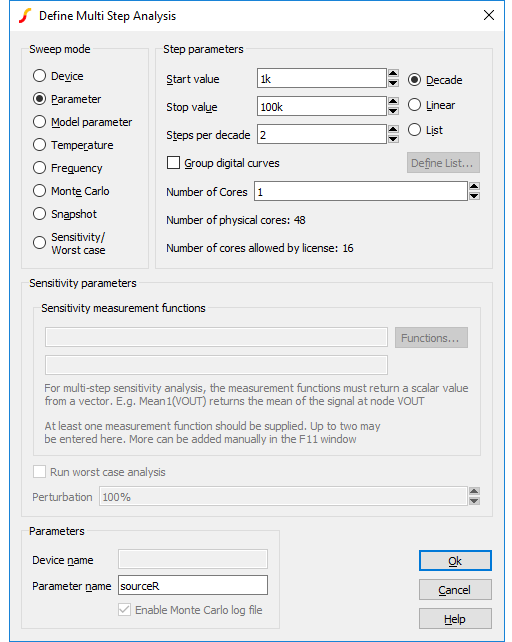Screen dimensions: 512x642
Task: Select Temperature sweep mode
Action: (39, 145)
